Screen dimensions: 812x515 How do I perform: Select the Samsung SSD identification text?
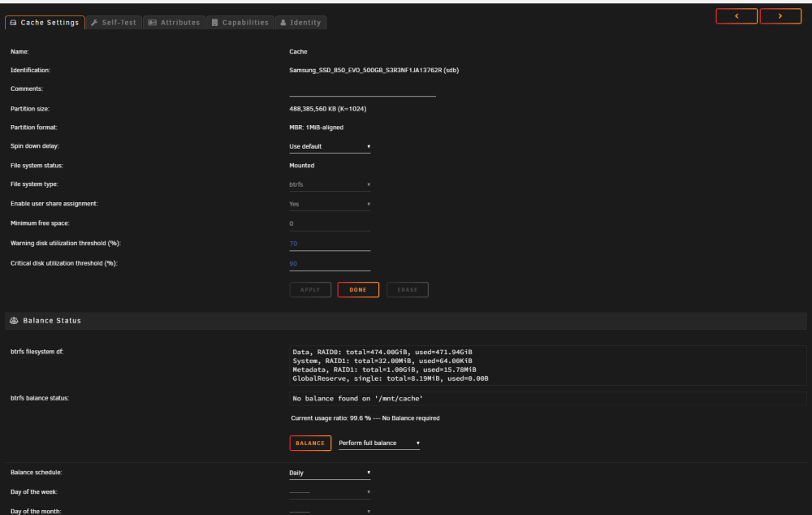click(x=374, y=70)
